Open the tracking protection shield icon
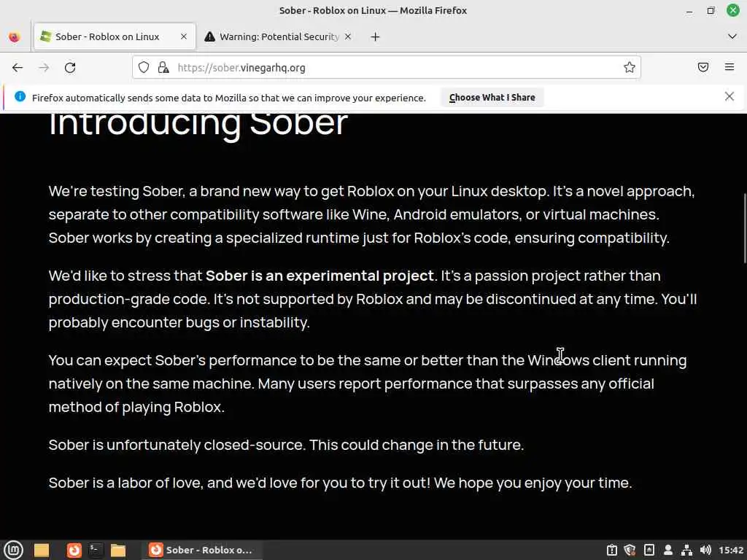This screenshot has width=747, height=560. pos(144,68)
